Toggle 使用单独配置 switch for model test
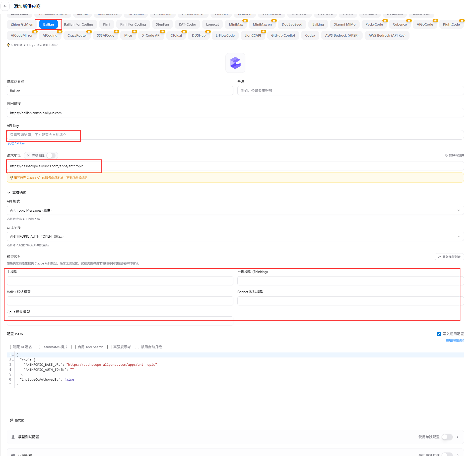The image size is (476, 456). (x=447, y=437)
